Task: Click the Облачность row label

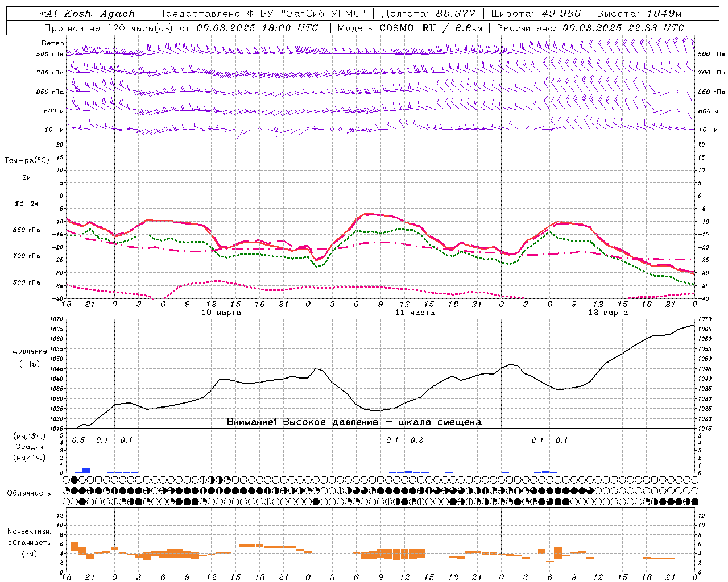Action: [28, 493]
